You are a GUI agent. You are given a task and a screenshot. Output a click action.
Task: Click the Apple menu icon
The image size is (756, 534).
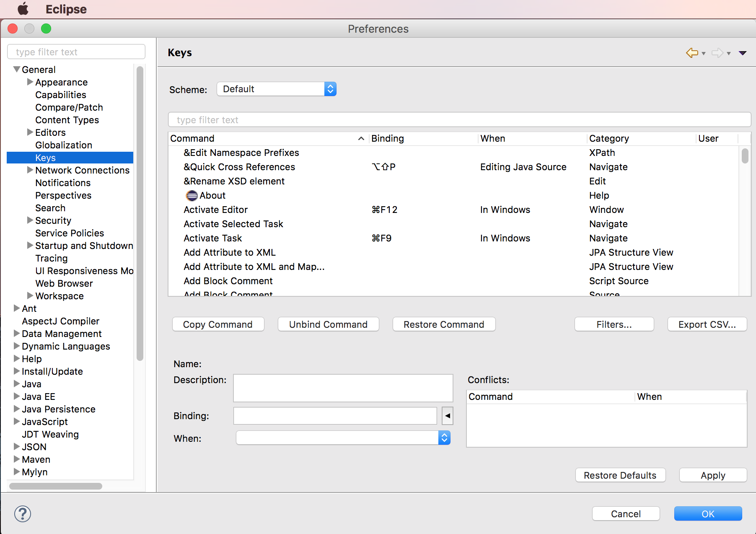tap(23, 9)
